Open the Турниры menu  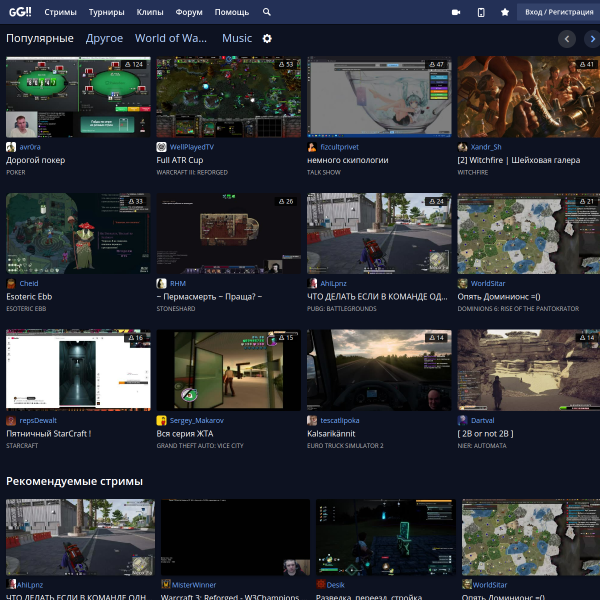click(106, 12)
